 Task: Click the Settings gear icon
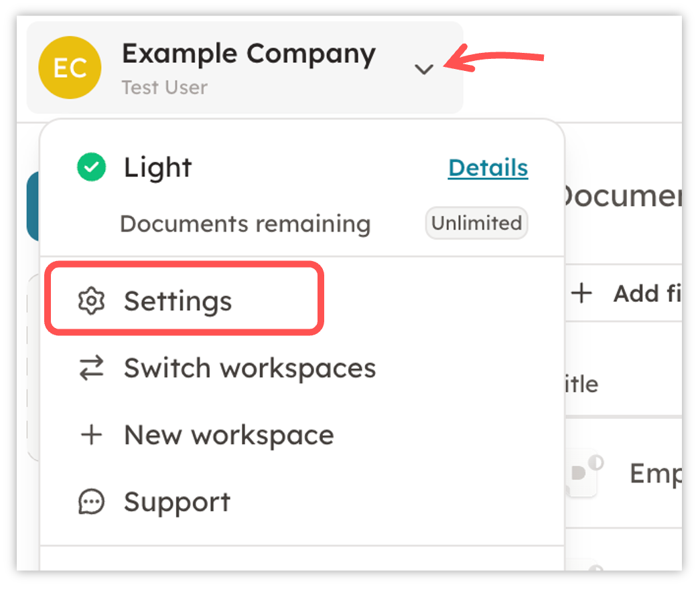pyautogui.click(x=92, y=301)
